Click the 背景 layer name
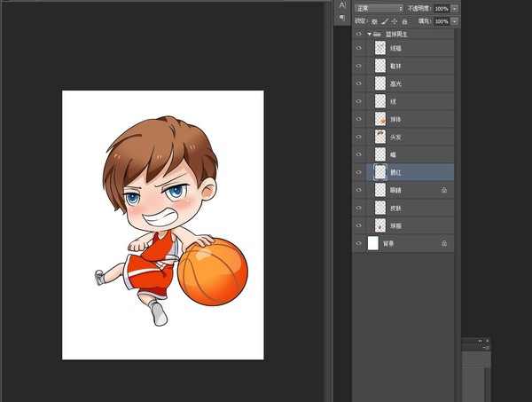The height and width of the screenshot is (402, 532). [x=388, y=243]
